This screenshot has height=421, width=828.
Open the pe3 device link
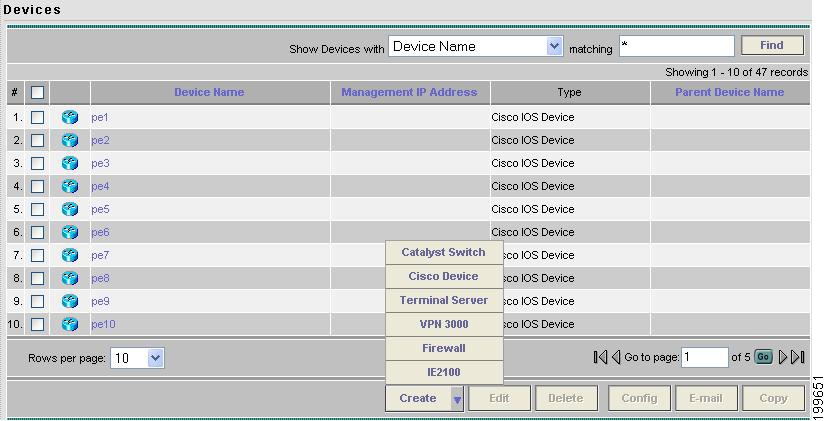[x=100, y=163]
